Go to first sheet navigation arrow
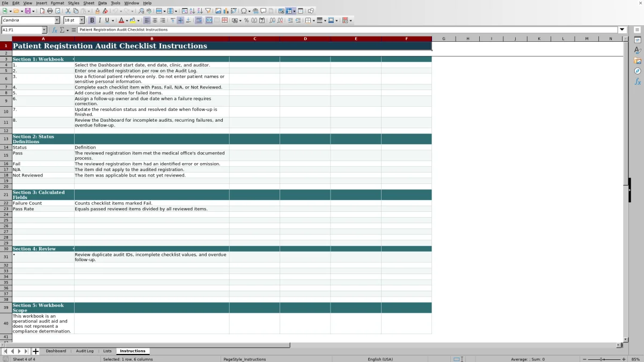The height and width of the screenshot is (362, 644). (x=5, y=351)
